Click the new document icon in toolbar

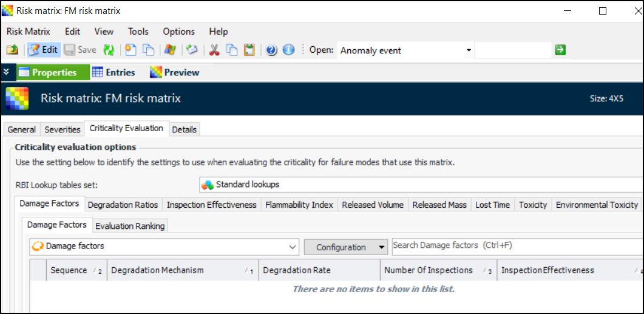130,50
